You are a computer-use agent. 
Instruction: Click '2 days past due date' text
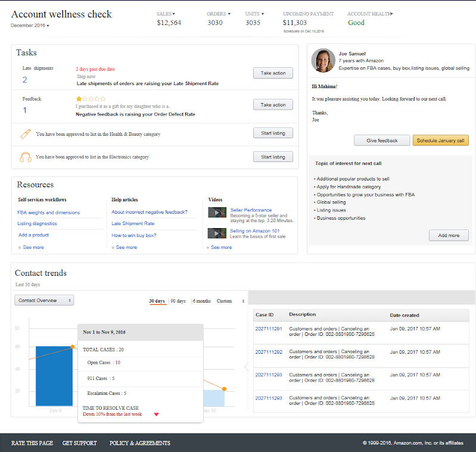click(x=95, y=69)
